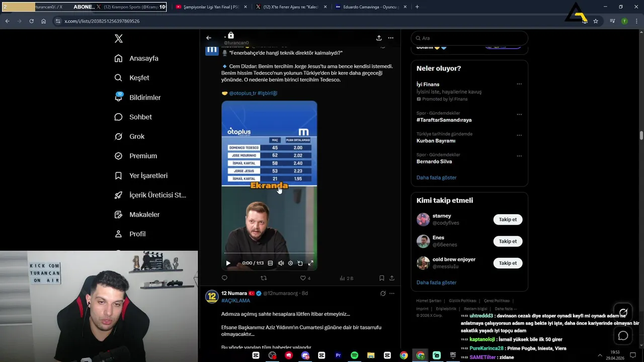Toggle video captions
Screen dimensions: 644x362
click(x=270, y=263)
